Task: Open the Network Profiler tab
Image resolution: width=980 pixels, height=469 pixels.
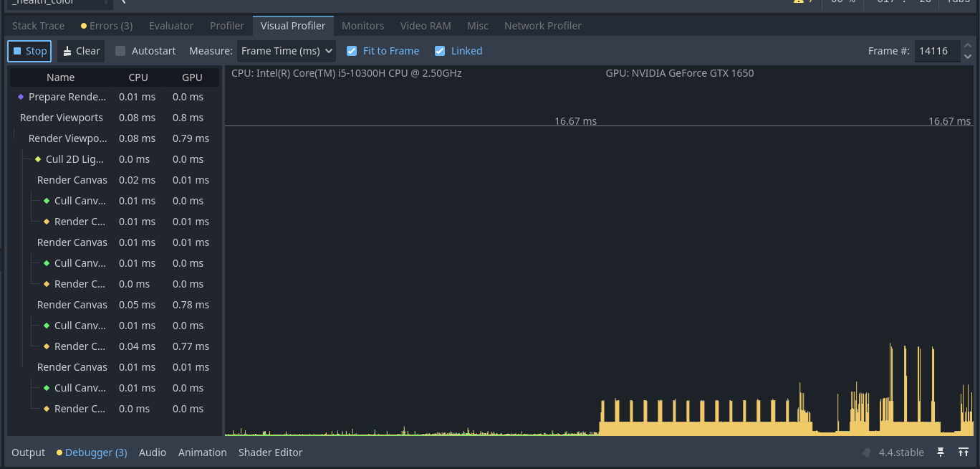Action: tap(542, 26)
